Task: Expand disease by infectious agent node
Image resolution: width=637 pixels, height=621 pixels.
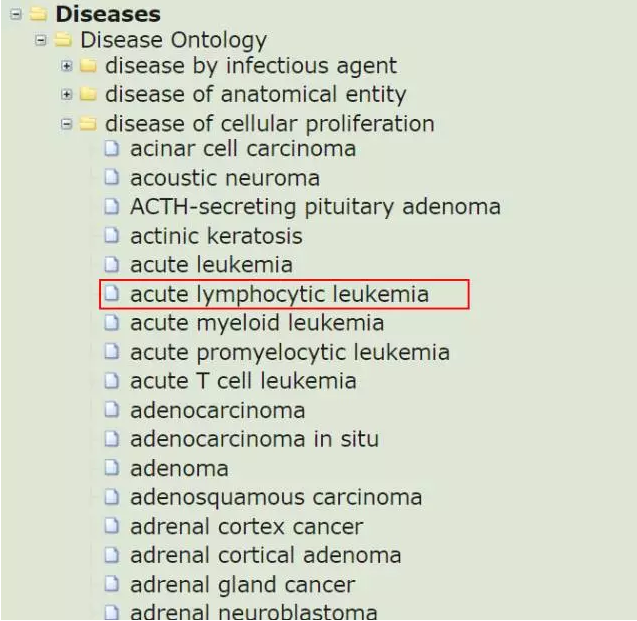Action: pos(66,66)
